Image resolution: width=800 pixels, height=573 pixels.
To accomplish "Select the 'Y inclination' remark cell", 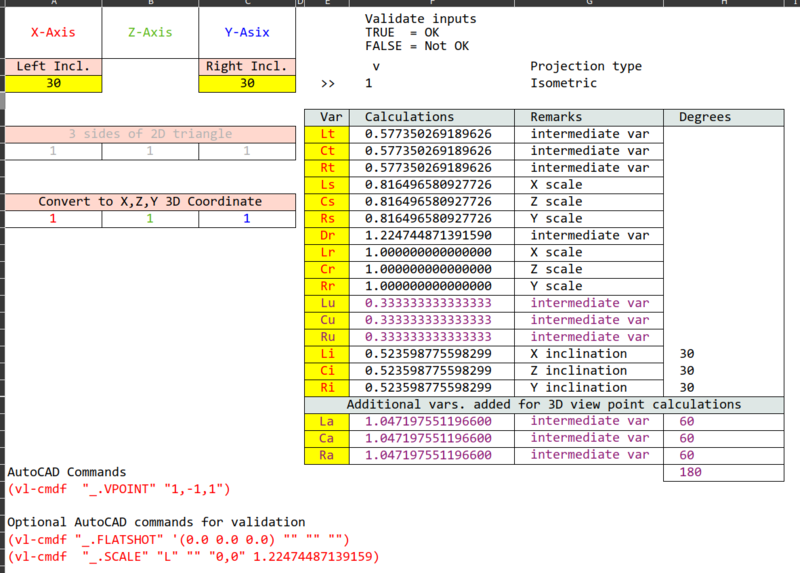I will (x=589, y=387).
